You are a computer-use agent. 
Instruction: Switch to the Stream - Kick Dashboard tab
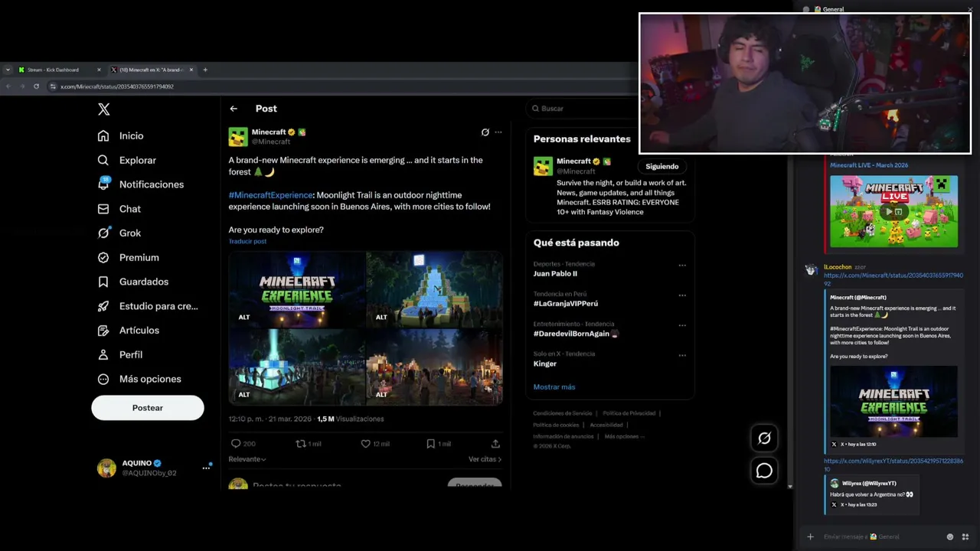[58, 70]
